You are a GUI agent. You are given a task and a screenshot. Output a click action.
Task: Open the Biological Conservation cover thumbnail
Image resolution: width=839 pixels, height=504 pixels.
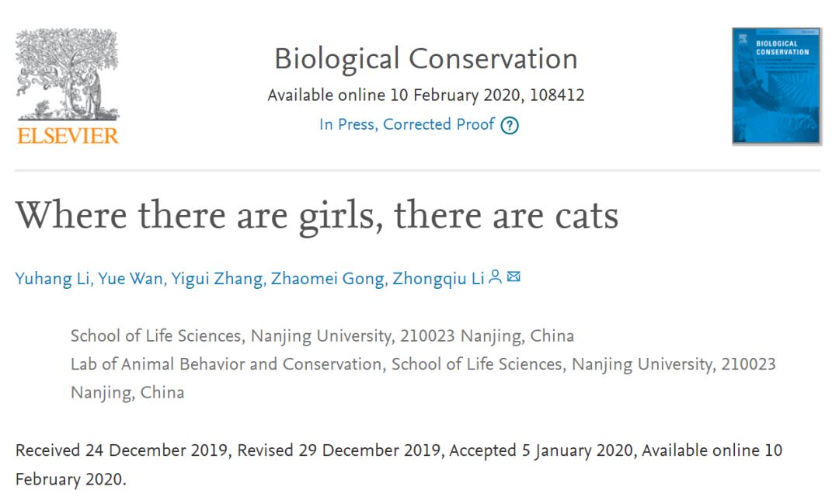(x=776, y=86)
